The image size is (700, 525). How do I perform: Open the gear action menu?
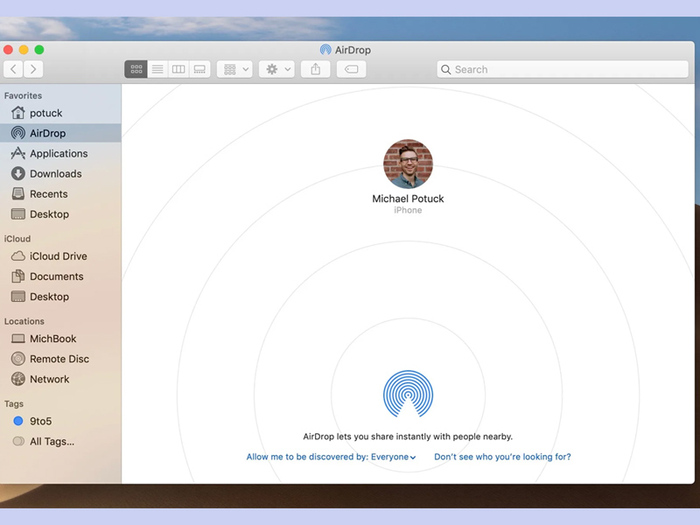tap(277, 69)
